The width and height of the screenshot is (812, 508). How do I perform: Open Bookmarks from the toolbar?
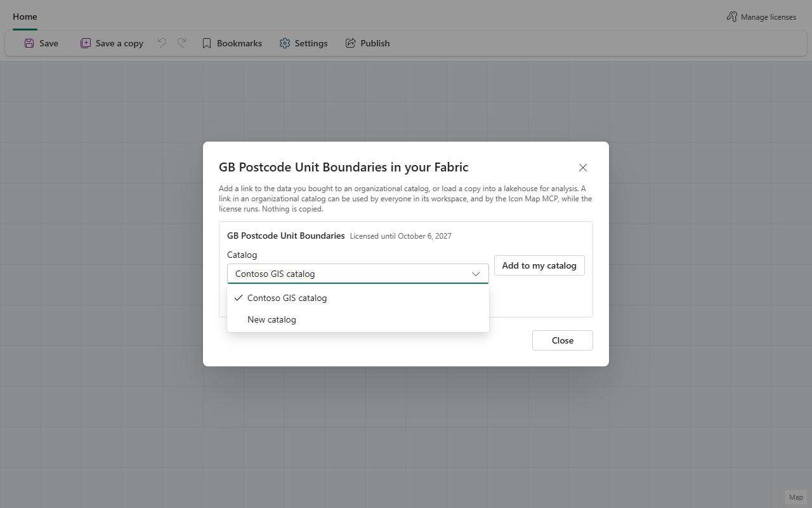[x=232, y=43]
